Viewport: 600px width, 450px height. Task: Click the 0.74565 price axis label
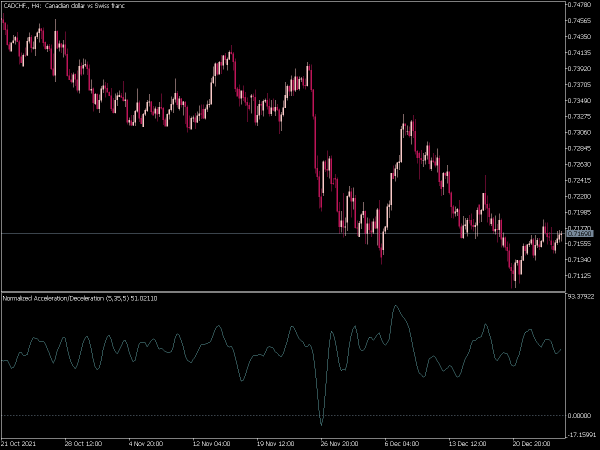pos(580,21)
